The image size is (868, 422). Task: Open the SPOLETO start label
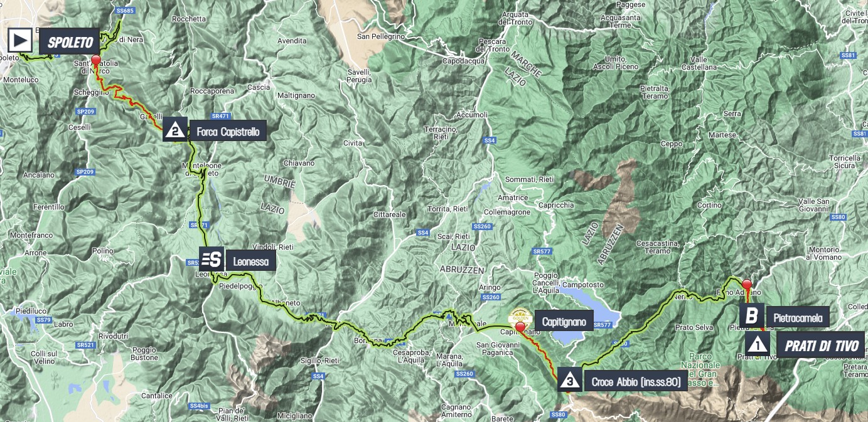point(69,42)
